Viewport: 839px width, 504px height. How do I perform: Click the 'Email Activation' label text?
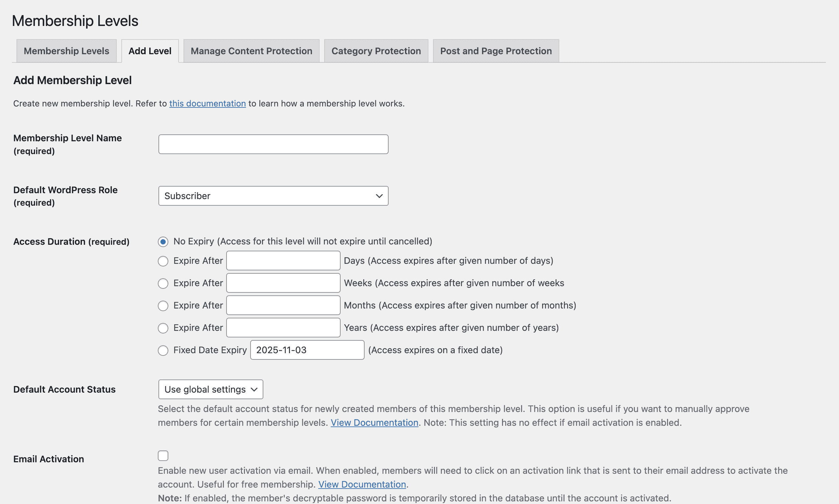[x=49, y=459]
